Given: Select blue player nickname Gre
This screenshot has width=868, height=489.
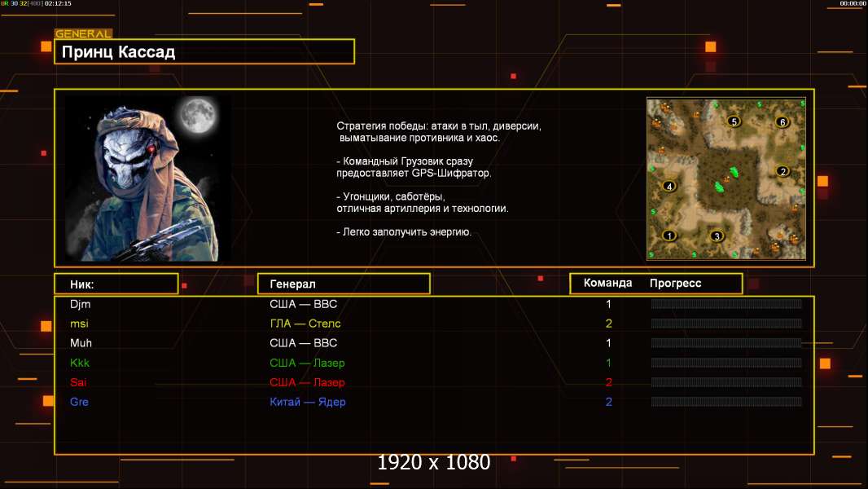Looking at the screenshot, I should [79, 402].
